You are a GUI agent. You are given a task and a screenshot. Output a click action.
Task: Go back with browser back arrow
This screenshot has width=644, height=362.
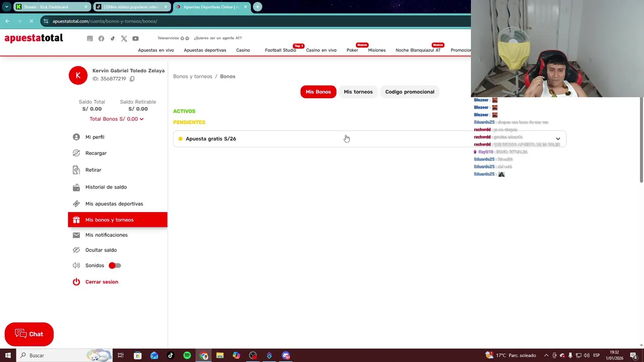pos(7,21)
